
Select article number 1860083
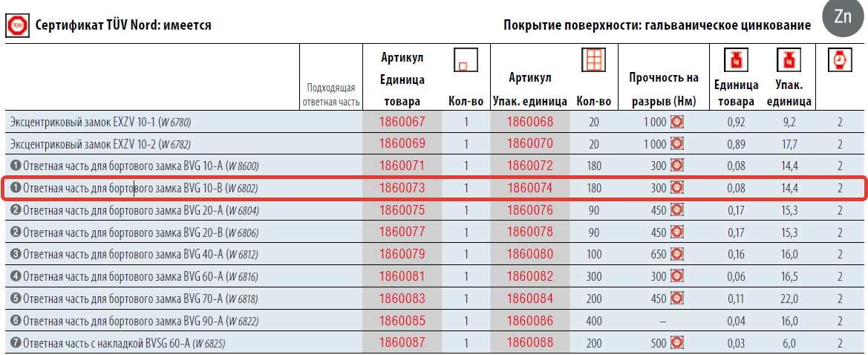[402, 299]
